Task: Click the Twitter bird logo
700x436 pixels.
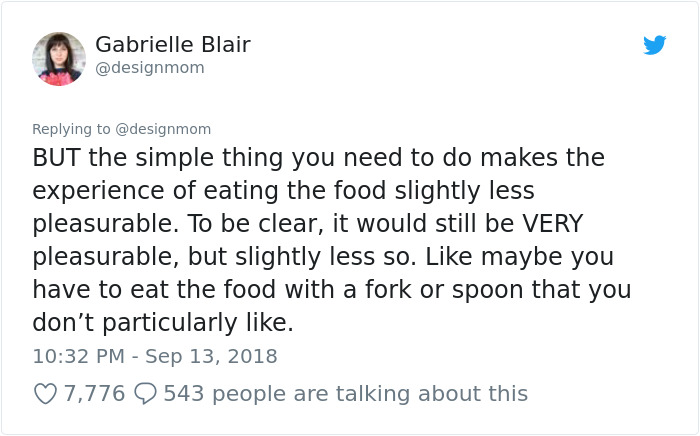Action: (x=654, y=45)
